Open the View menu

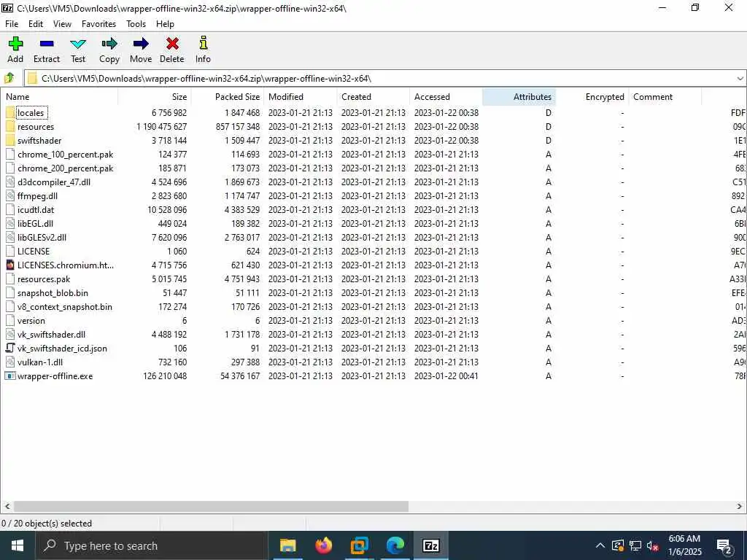click(x=63, y=24)
